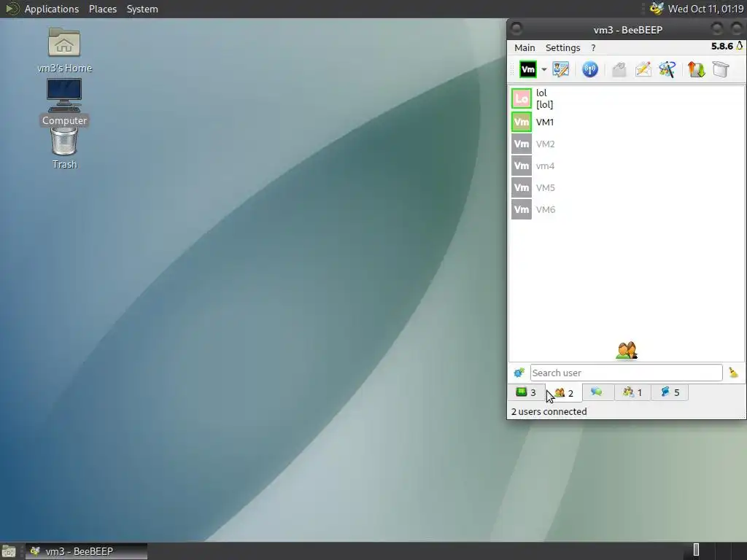Viewport: 747px width, 560px height.
Task: Click the broom clear-search icon
Action: coord(733,373)
